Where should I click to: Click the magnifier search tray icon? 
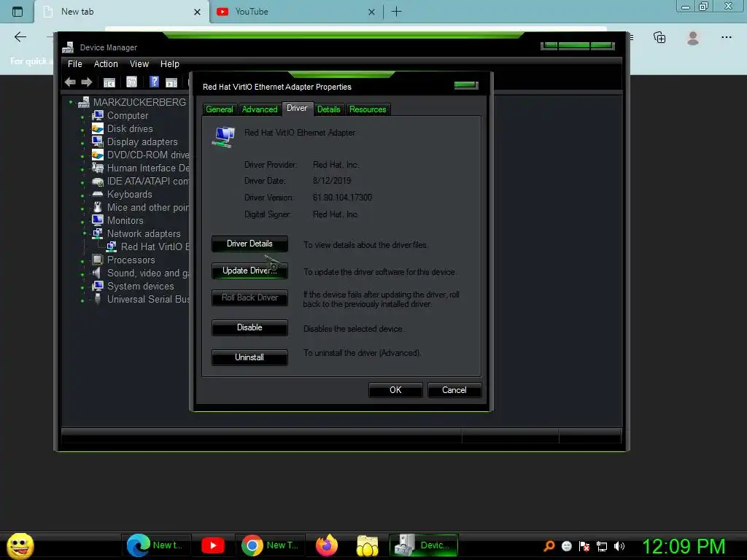tap(549, 546)
